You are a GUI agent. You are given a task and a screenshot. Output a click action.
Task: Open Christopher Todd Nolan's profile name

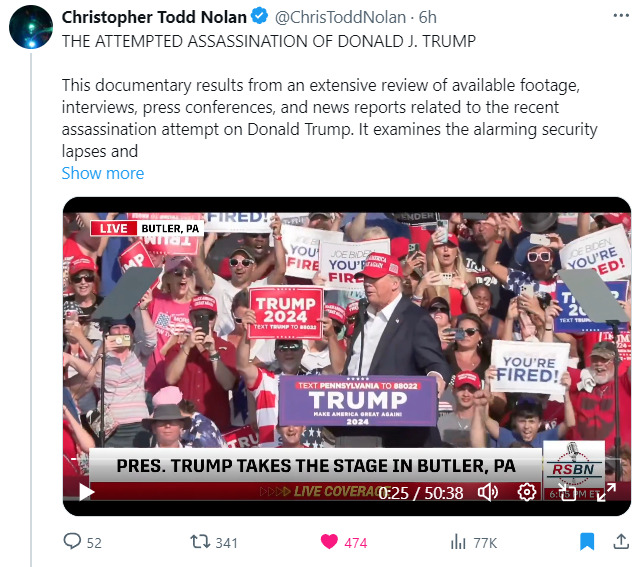154,17
